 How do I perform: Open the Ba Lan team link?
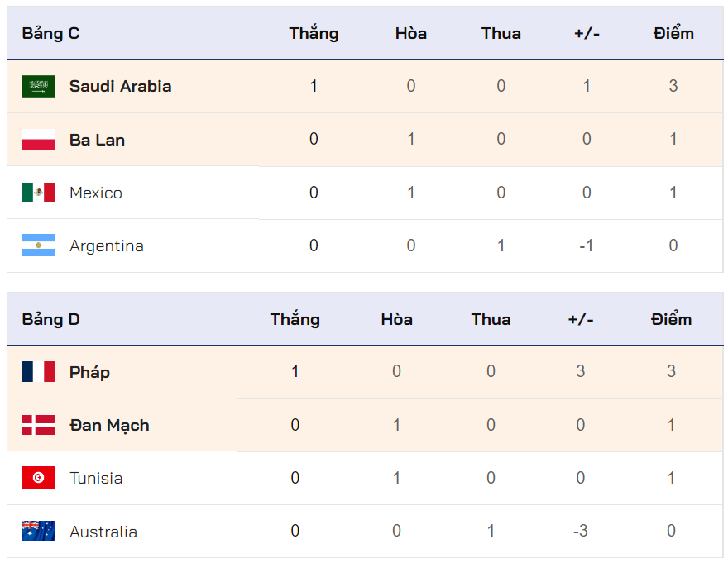(x=97, y=140)
